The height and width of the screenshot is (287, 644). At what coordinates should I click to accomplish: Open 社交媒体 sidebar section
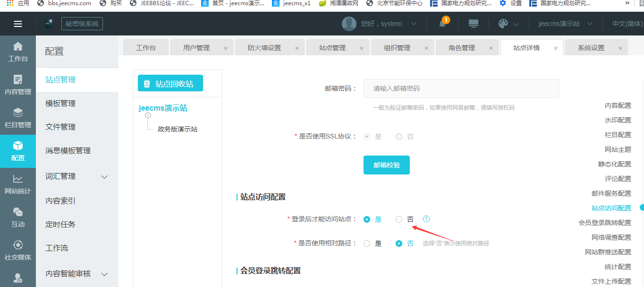click(18, 251)
